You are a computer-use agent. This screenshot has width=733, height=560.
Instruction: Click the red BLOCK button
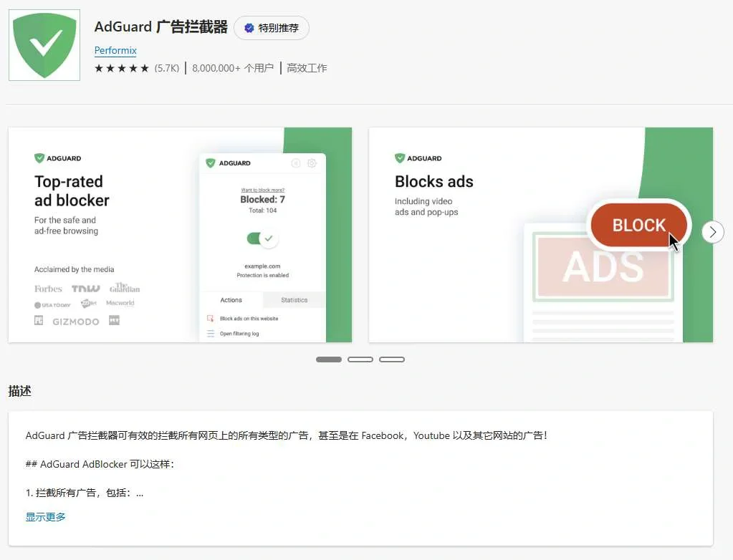[638, 225]
